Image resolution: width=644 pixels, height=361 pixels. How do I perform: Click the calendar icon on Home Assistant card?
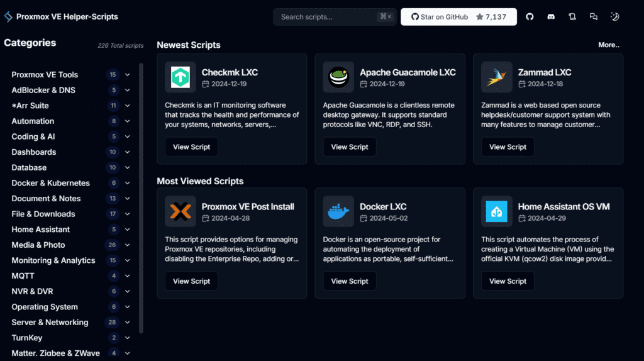(521, 218)
